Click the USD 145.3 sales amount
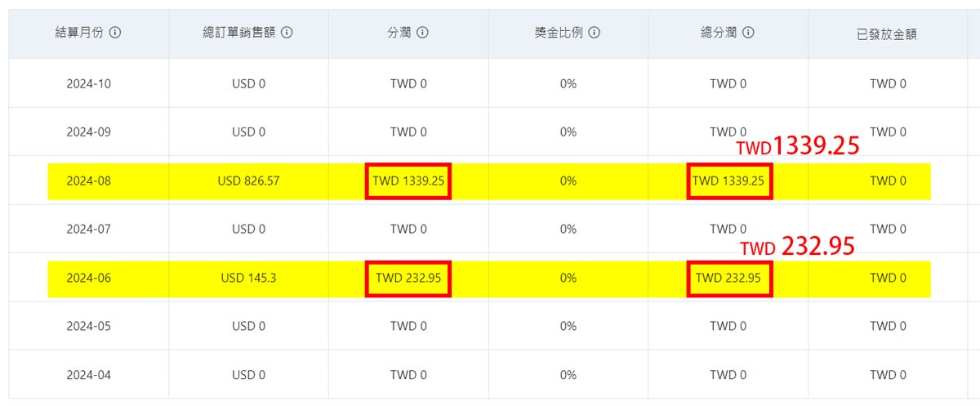This screenshot has height=406, width=980. [x=248, y=278]
